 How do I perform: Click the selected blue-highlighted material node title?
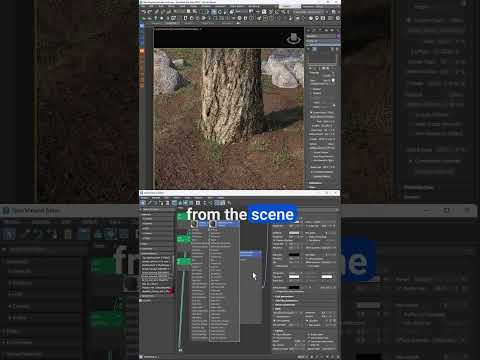(225, 223)
